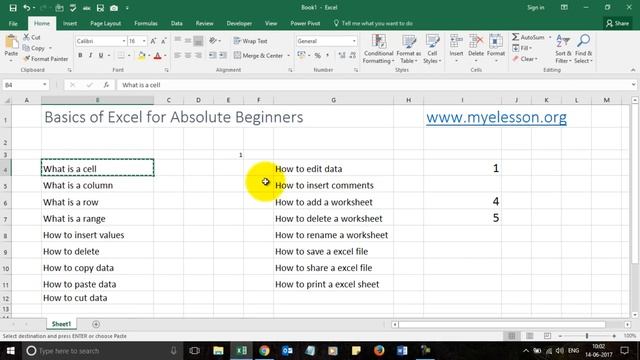The image size is (640, 360).
Task: Select cell How to insert comments
Action: point(333,185)
